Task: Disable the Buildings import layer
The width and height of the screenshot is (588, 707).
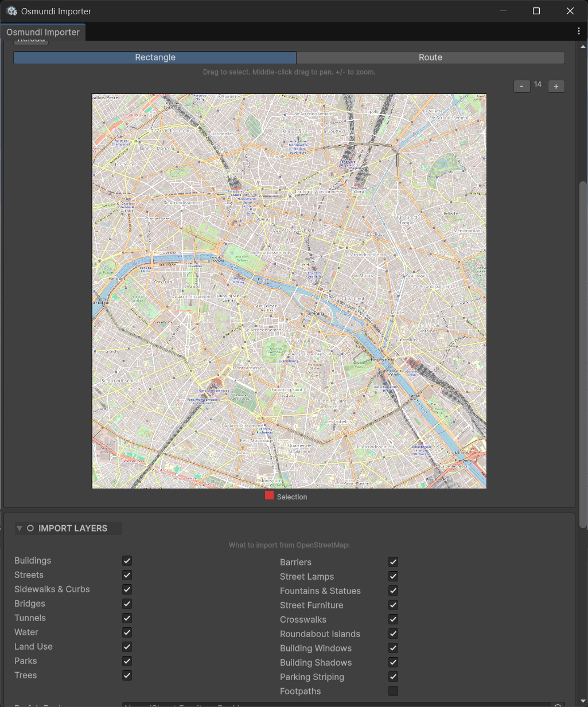Action: click(x=127, y=561)
